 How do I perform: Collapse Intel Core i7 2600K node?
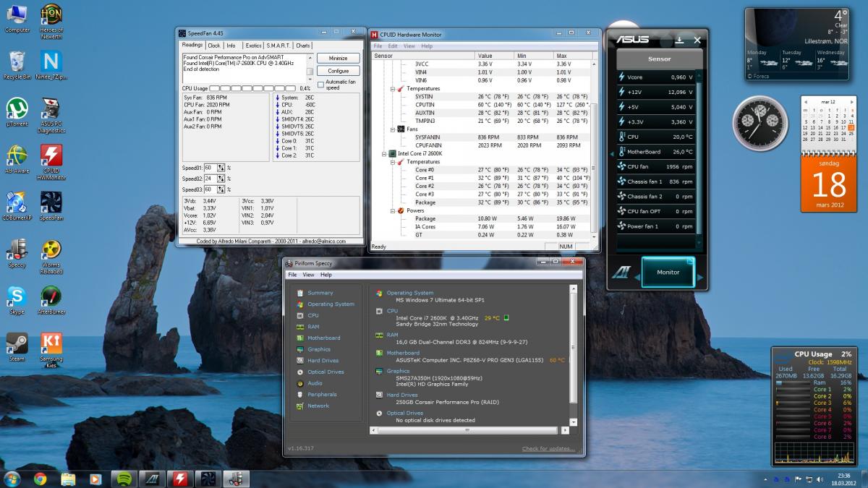point(383,153)
